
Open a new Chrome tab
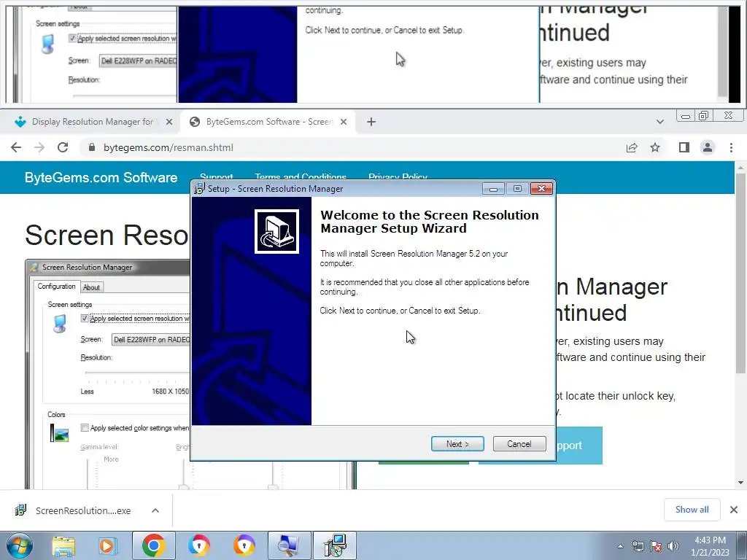(371, 122)
